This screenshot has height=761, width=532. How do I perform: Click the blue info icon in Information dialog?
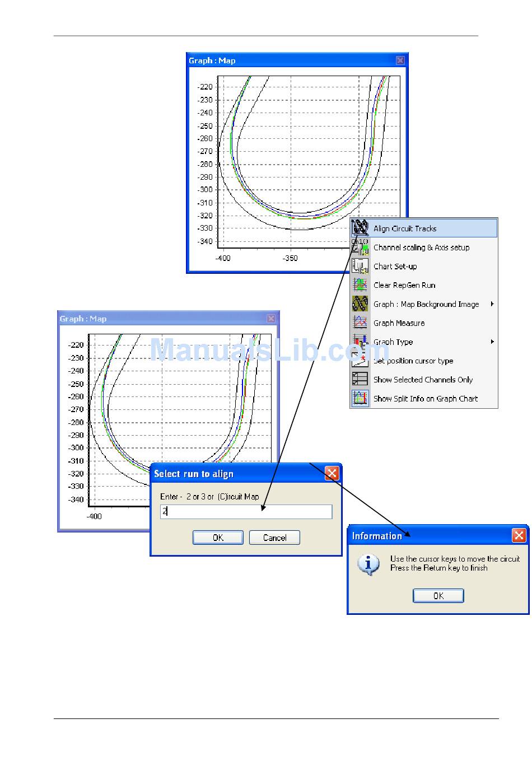368,564
